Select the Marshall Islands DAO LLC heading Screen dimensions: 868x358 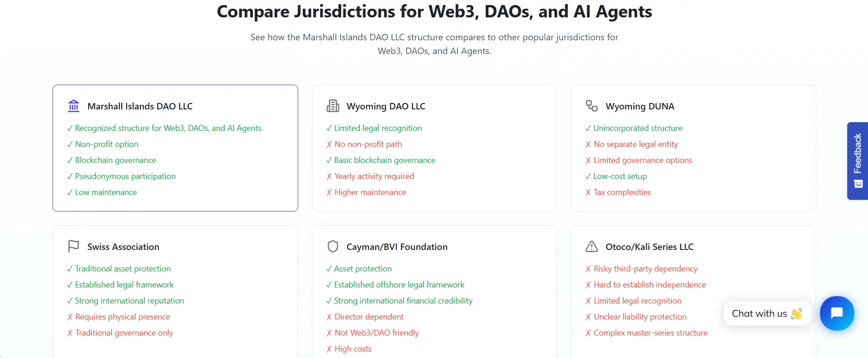[x=140, y=106]
